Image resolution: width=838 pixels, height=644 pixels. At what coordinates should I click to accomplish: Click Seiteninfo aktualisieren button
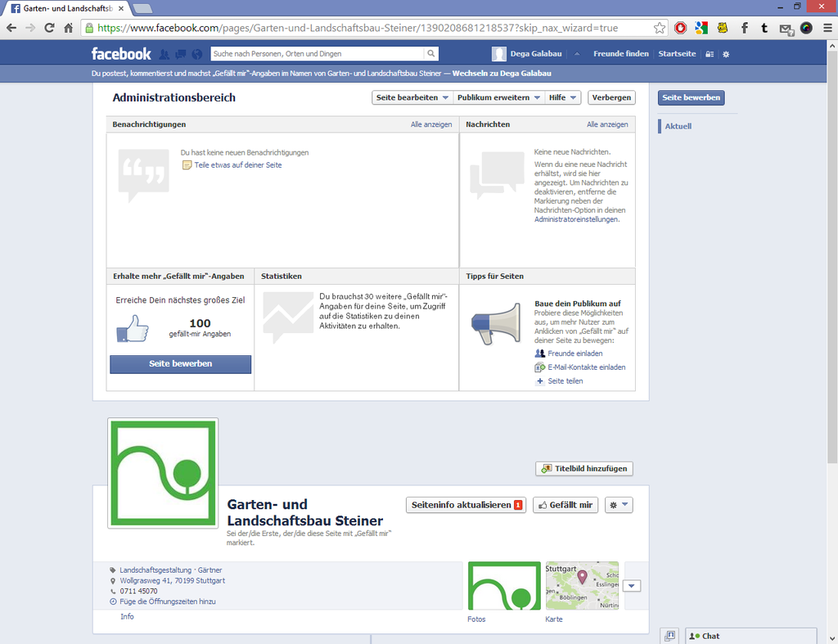coord(466,505)
